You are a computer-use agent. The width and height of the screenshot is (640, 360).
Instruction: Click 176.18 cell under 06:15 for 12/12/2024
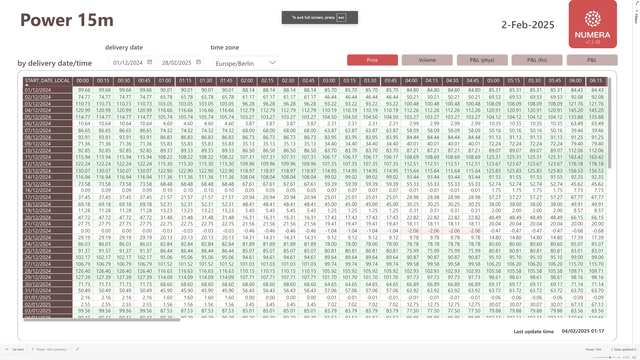click(597, 164)
